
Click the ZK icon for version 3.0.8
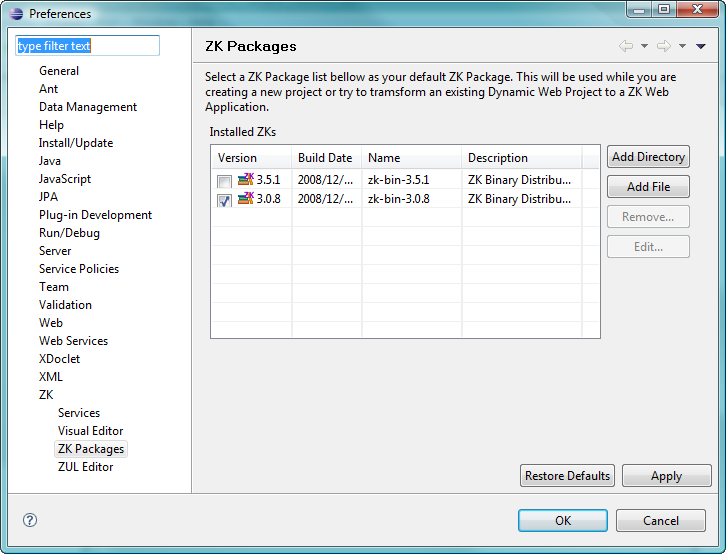245,198
